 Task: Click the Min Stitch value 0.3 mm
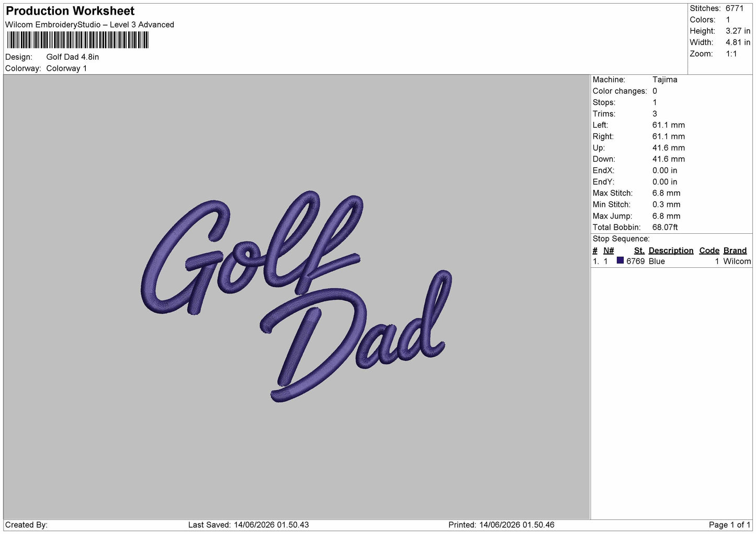click(x=667, y=204)
